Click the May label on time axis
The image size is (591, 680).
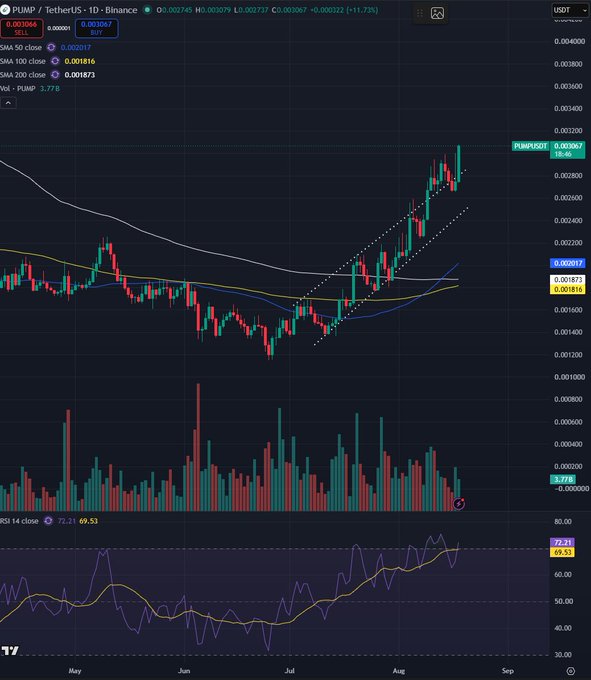pyautogui.click(x=75, y=671)
